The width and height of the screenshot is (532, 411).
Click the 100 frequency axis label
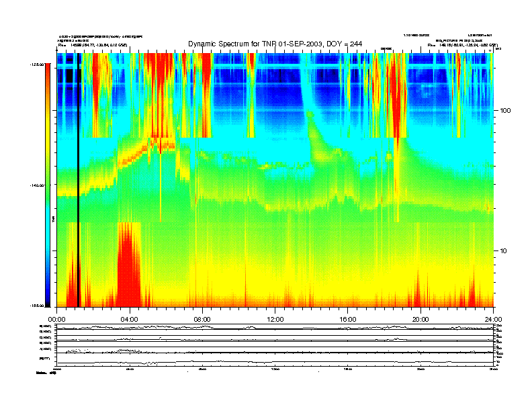[505, 111]
